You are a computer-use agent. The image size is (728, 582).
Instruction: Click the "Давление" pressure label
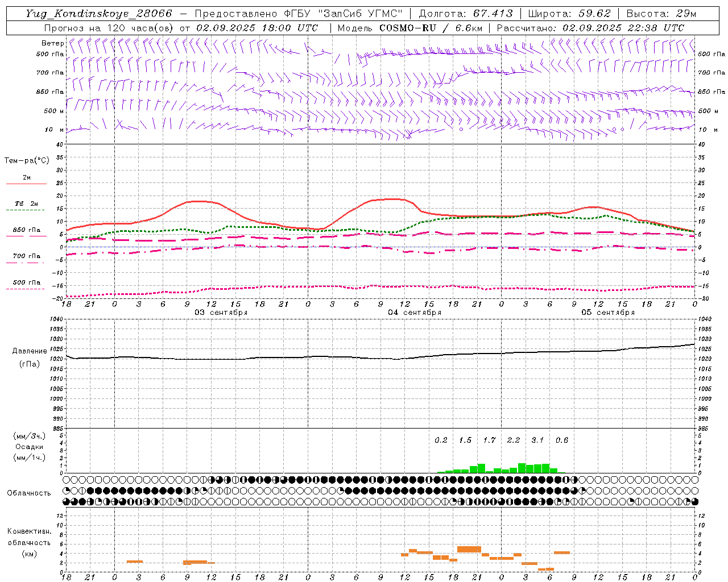coord(29,351)
